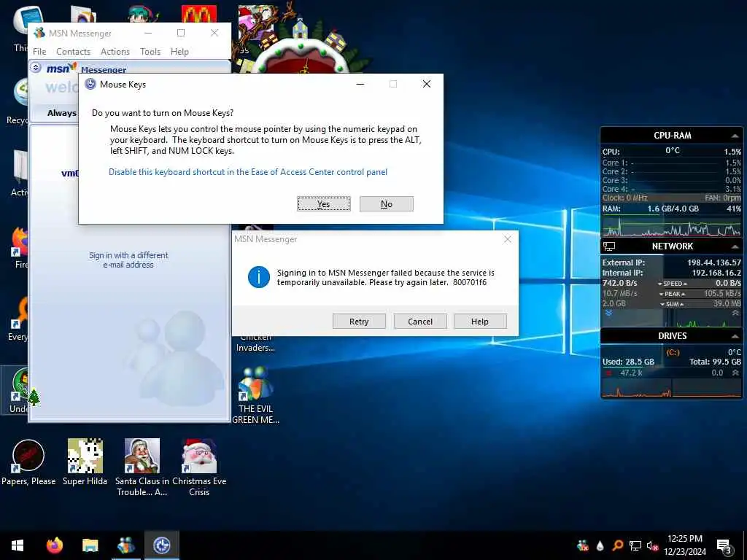Click Yes in the Mouse Keys dialog
Viewport: 747px width, 560px height.
(323, 204)
